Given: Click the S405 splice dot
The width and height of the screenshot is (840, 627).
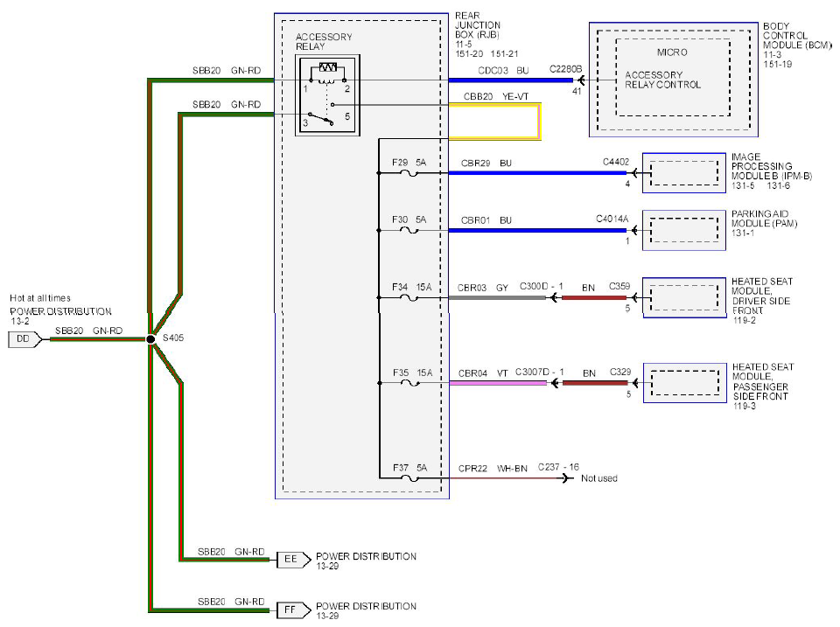Looking at the screenshot, I should click(x=151, y=339).
